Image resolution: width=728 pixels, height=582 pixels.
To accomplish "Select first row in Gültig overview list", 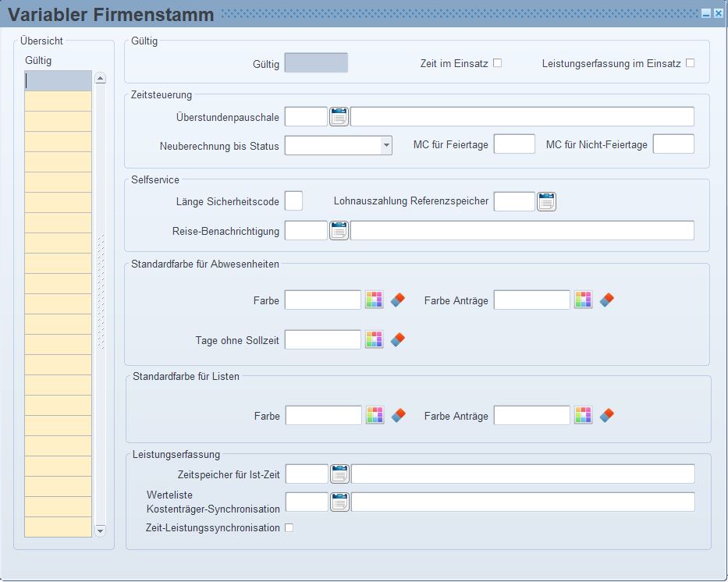I will (58, 81).
